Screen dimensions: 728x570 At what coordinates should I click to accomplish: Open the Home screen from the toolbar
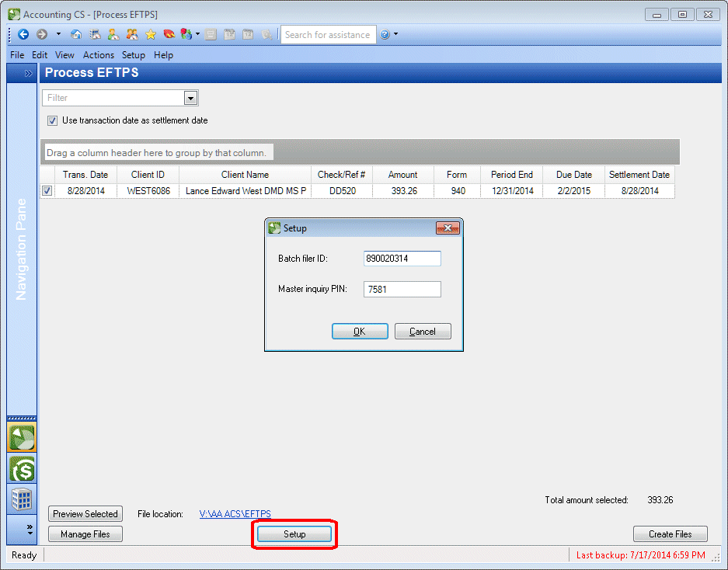76,34
